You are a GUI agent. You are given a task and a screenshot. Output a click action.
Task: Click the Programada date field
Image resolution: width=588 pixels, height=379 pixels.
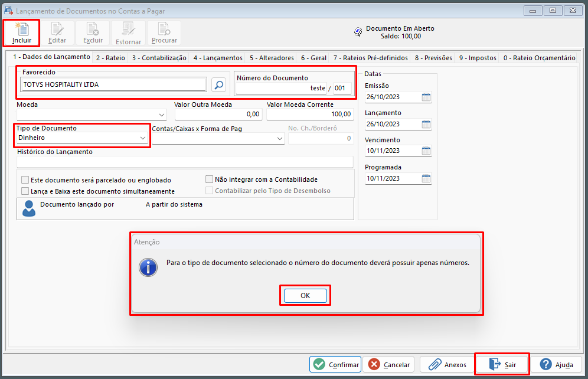393,178
